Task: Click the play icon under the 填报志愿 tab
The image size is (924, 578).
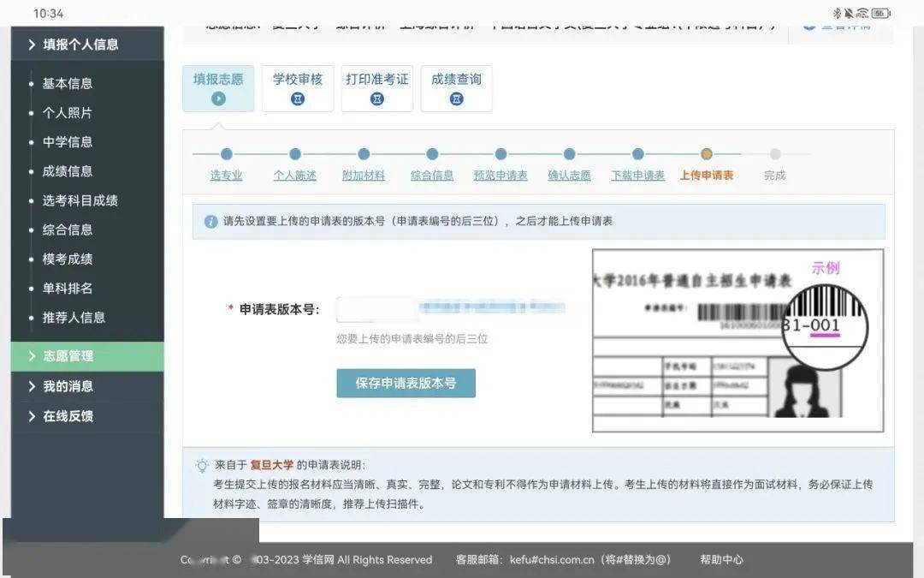Action: (218, 97)
